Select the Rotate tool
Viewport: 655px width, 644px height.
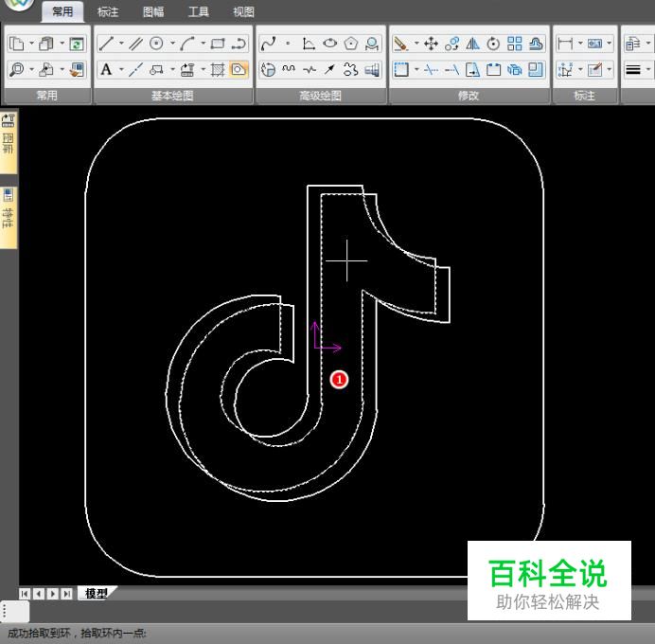pyautogui.click(x=493, y=44)
